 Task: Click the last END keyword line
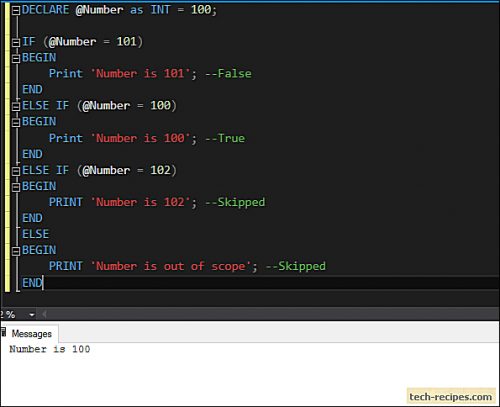[x=32, y=283]
